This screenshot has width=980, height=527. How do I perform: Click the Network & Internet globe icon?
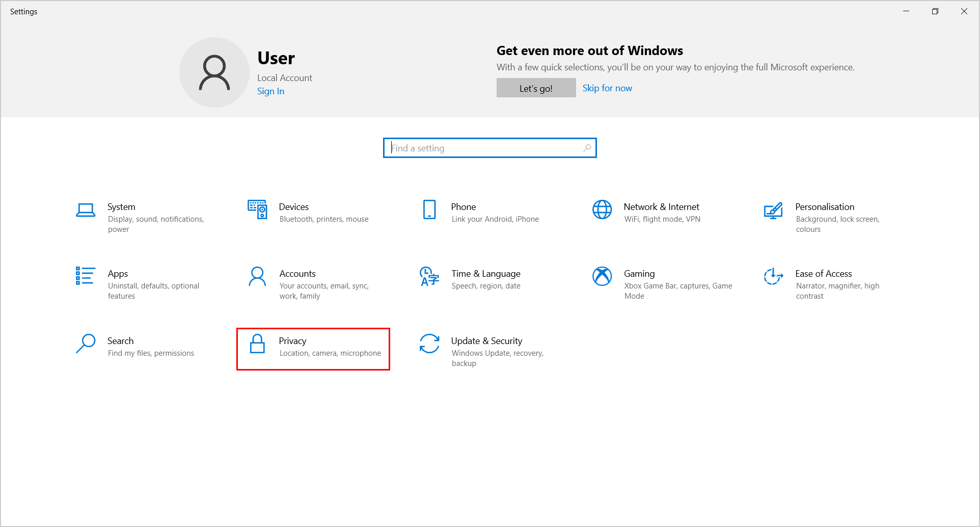pyautogui.click(x=602, y=209)
